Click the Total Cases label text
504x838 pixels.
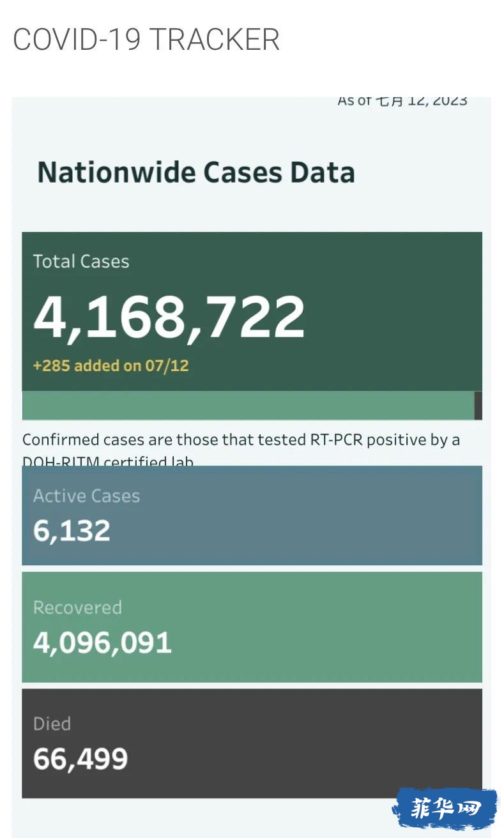click(81, 261)
